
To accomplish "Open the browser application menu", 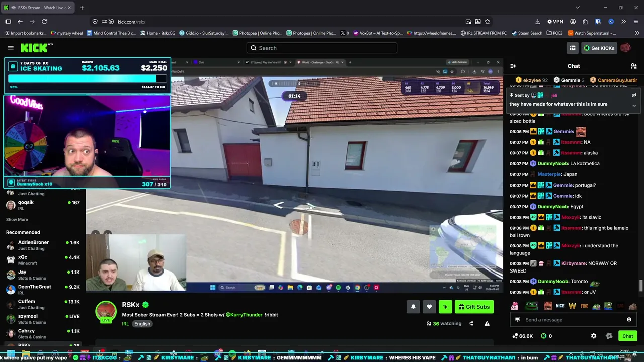I will (635, 22).
